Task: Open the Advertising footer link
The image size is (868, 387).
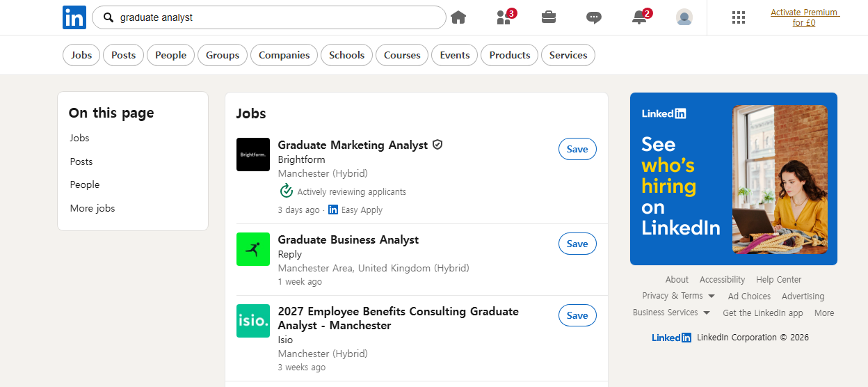Action: [803, 297]
